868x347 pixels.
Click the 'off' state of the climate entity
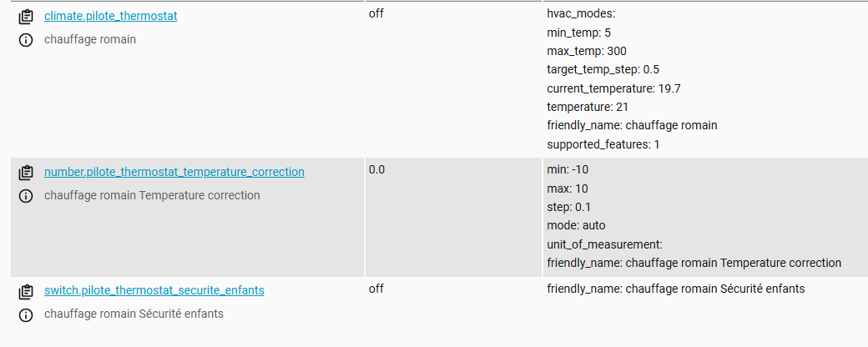click(x=376, y=14)
